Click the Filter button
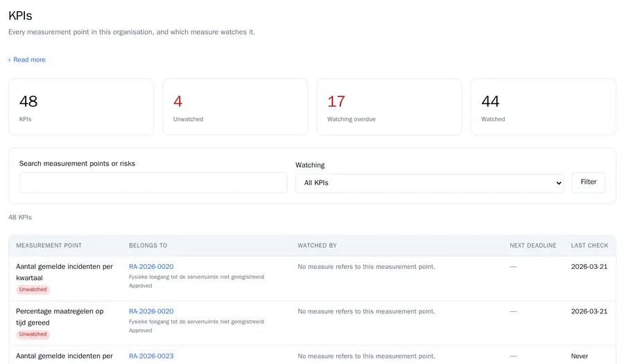The image size is (624, 364). point(588,182)
